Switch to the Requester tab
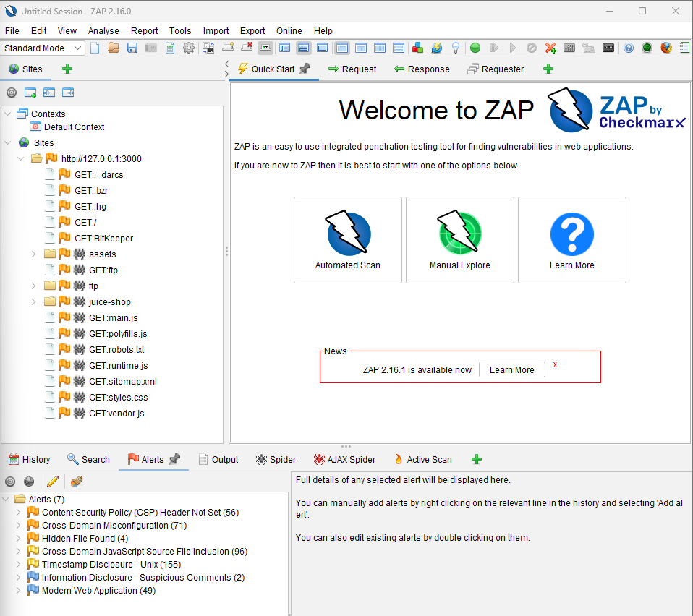Viewport: 693px width, 616px height. [x=496, y=69]
